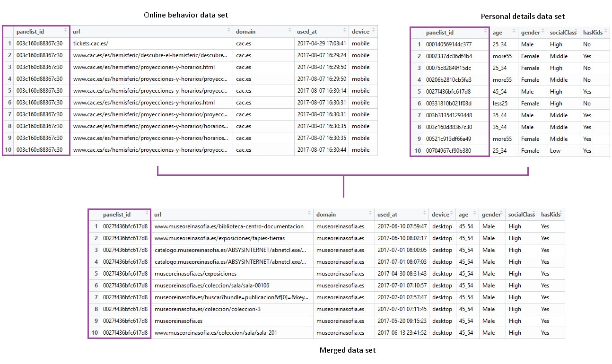Select the less25 age cell
This screenshot has width=612, height=364.
499,104
